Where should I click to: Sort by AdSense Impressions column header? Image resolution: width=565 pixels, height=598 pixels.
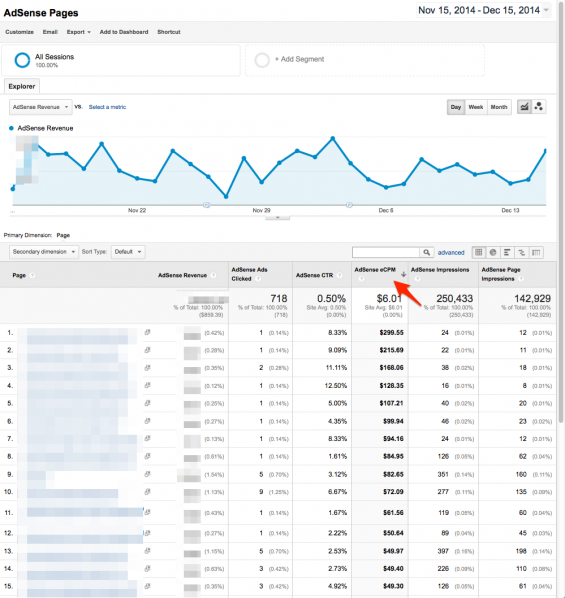[440, 270]
